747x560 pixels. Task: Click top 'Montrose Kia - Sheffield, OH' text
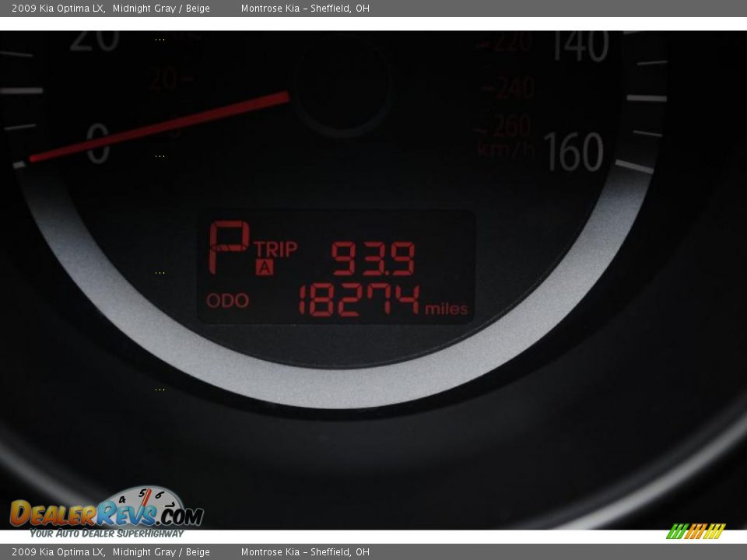[x=305, y=8]
